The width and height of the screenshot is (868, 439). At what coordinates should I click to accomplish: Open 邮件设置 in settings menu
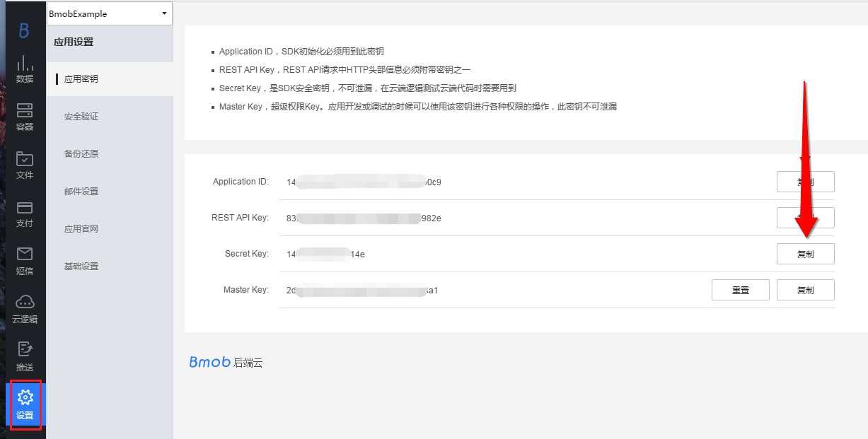(x=81, y=192)
